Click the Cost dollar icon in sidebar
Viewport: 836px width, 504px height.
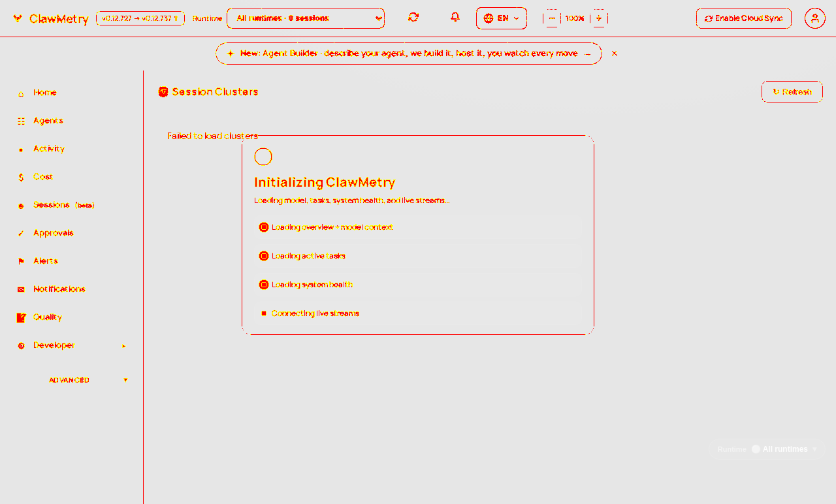coord(21,178)
